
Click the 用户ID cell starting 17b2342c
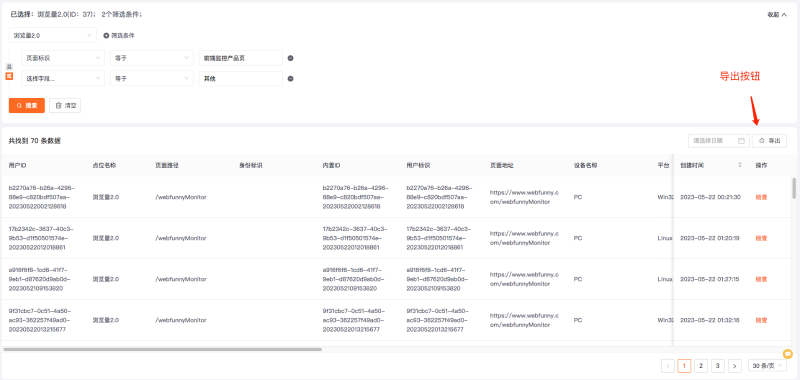pyautogui.click(x=42, y=238)
